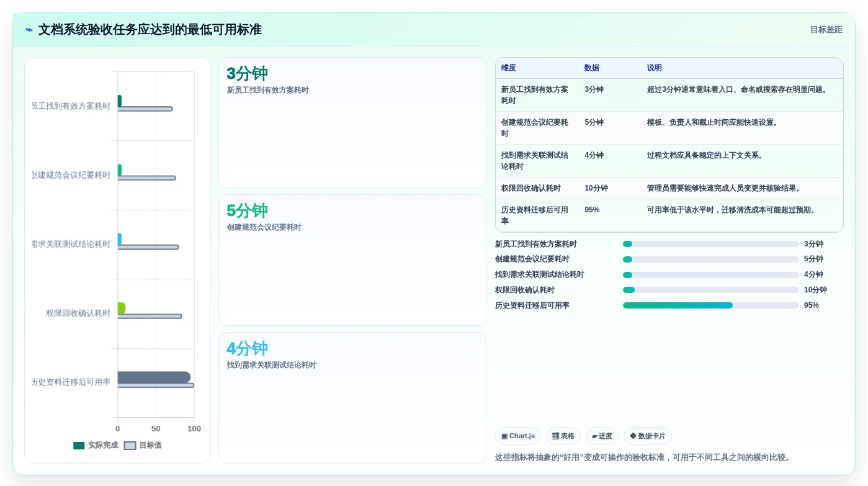Click the 100 tick on chart axis
Screen dimensions: 868x486
pyautogui.click(x=194, y=429)
